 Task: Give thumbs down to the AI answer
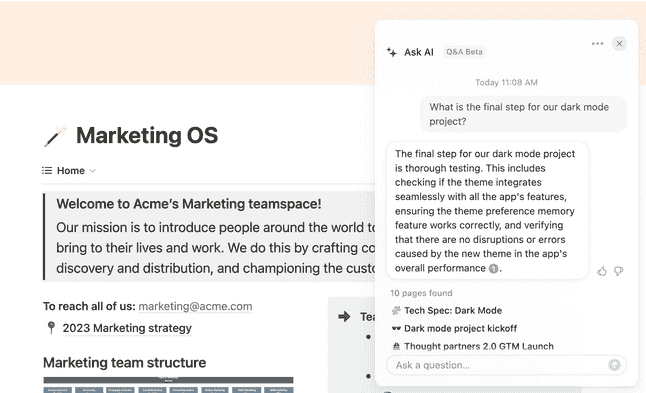click(x=618, y=271)
